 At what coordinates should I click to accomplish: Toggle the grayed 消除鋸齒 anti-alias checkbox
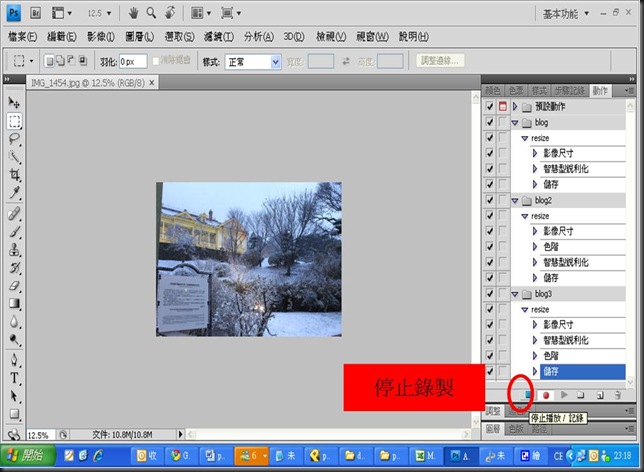click(156, 61)
